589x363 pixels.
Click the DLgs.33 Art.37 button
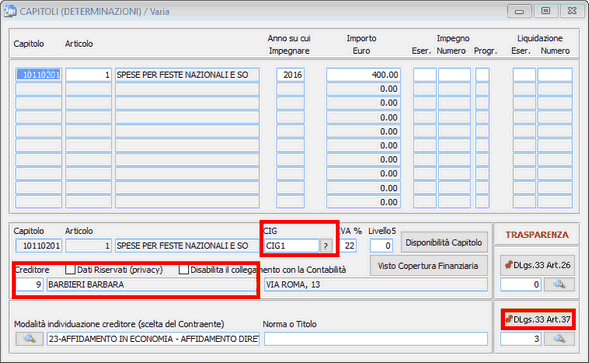pos(538,320)
